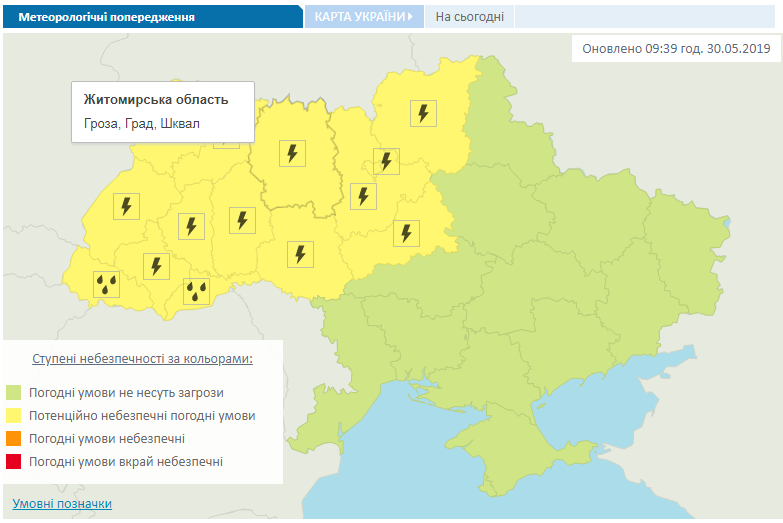
Task: Click the thunderstorm icon in Chernihiv oblast
Action: 423,113
